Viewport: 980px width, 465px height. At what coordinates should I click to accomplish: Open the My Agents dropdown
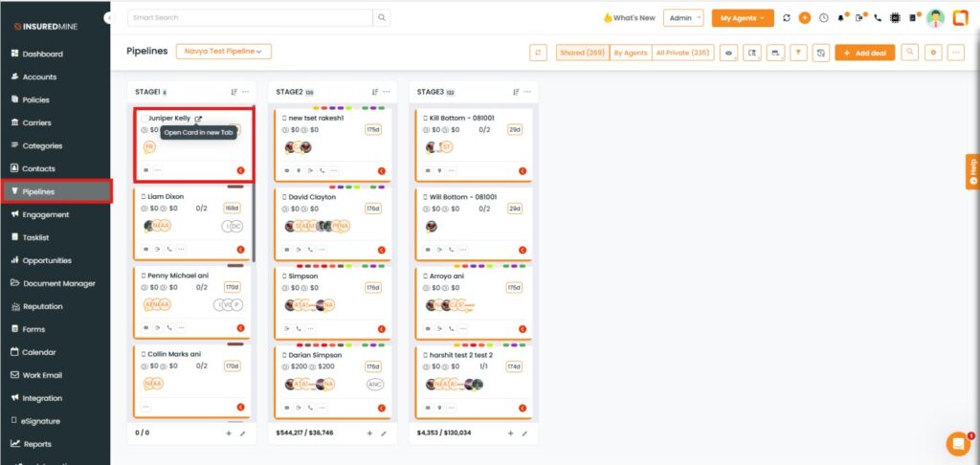click(742, 18)
